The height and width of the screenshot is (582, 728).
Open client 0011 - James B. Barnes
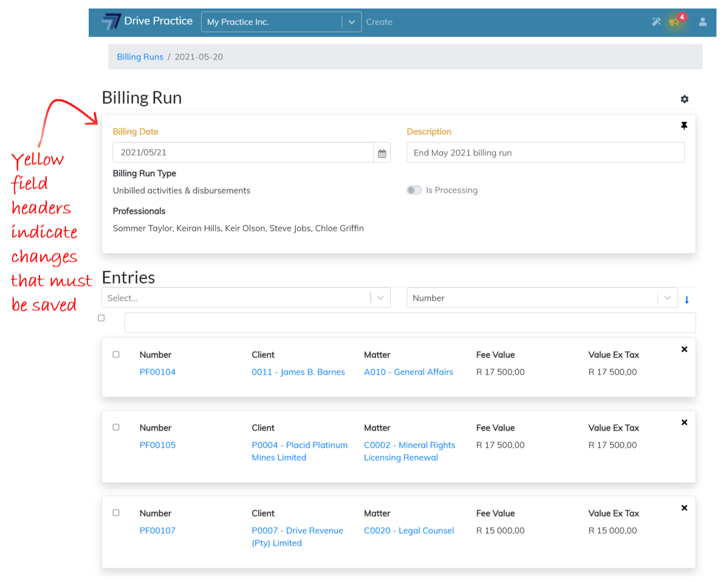(x=298, y=372)
